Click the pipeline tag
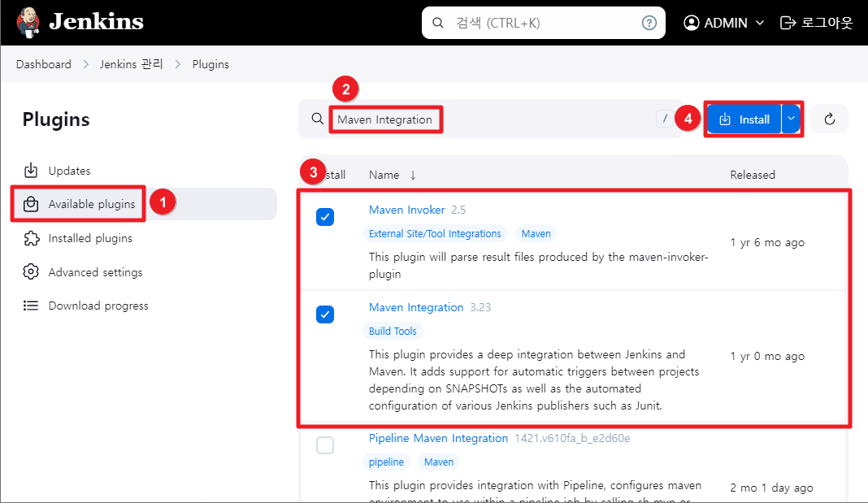The height and width of the screenshot is (503, 868). coord(386,462)
